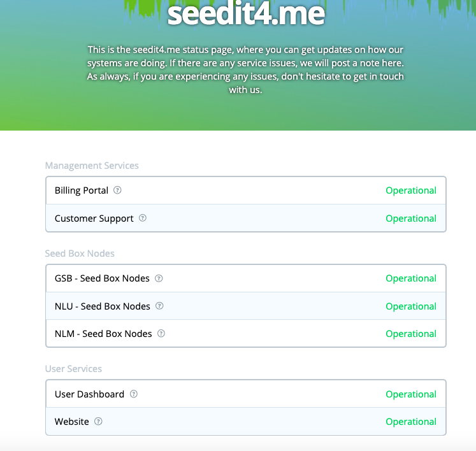The height and width of the screenshot is (451, 476).
Task: Click the help icon beside Billing Portal
Action: pos(117,190)
